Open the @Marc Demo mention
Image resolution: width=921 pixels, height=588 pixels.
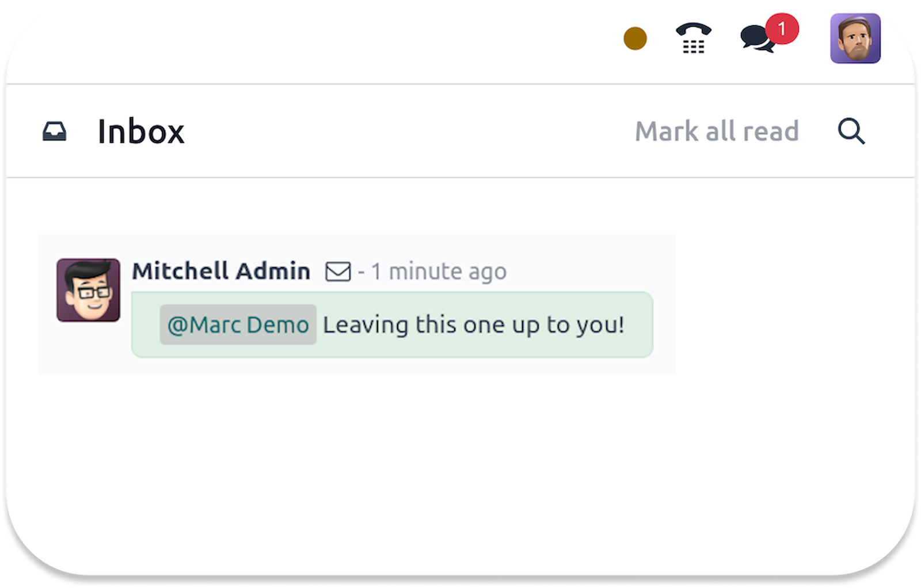238,325
